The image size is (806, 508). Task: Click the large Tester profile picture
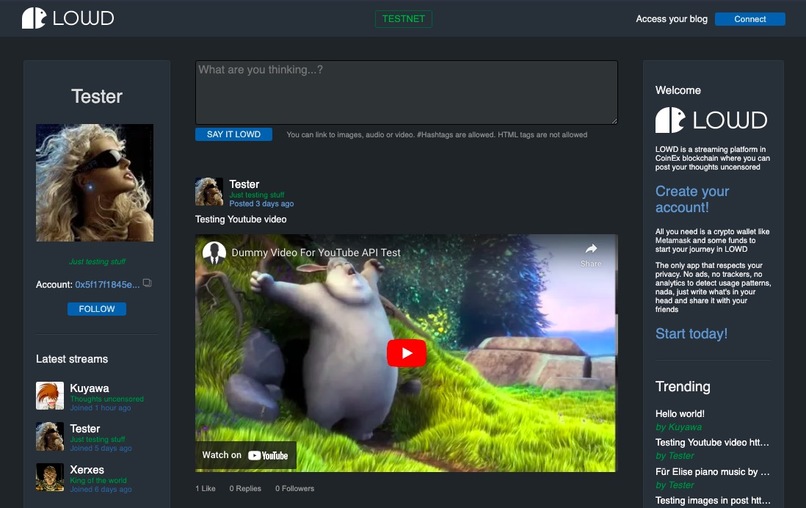95,183
